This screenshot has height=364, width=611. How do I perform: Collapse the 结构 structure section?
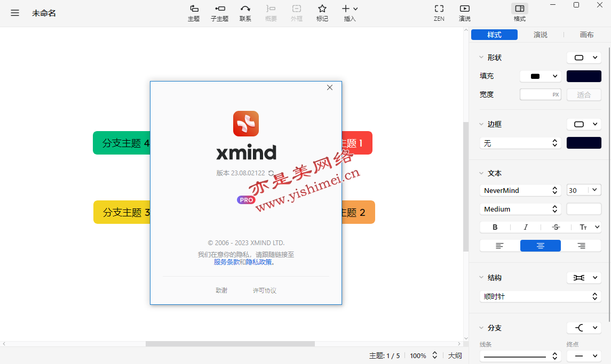click(481, 278)
